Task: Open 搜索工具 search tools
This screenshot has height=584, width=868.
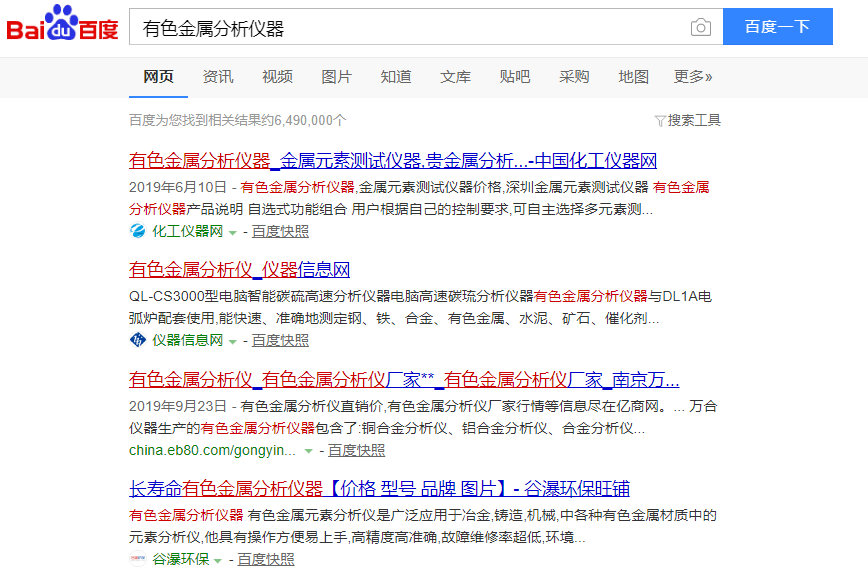Action: (x=694, y=121)
